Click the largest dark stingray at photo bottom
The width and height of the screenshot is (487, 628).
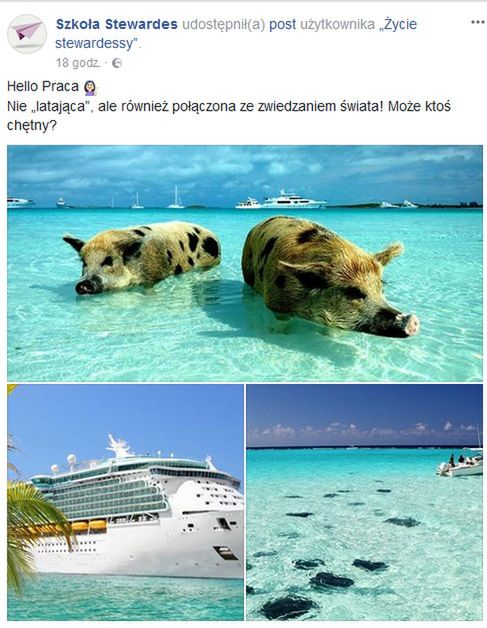pyautogui.click(x=287, y=607)
